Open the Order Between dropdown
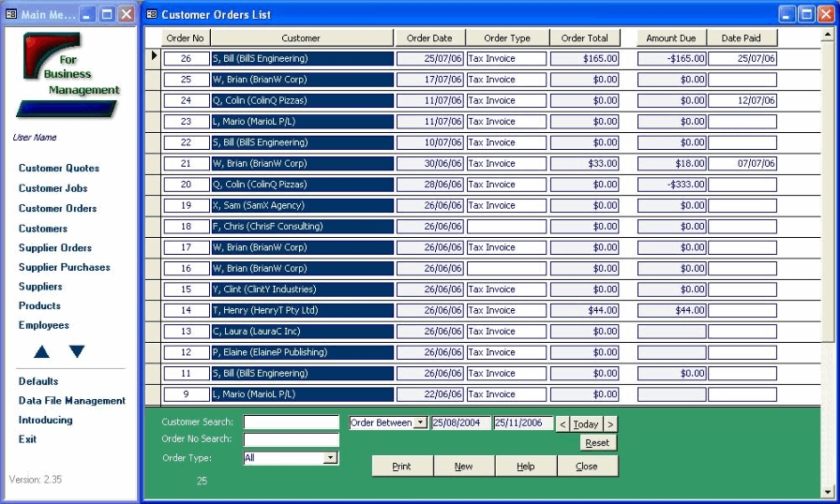Image resolution: width=840 pixels, height=504 pixels. click(x=420, y=423)
